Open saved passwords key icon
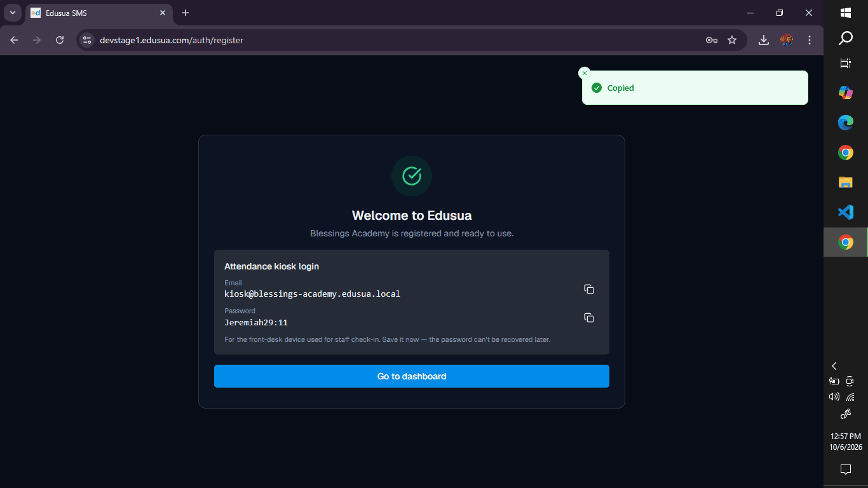Viewport: 868px width, 488px height. pyautogui.click(x=712, y=40)
